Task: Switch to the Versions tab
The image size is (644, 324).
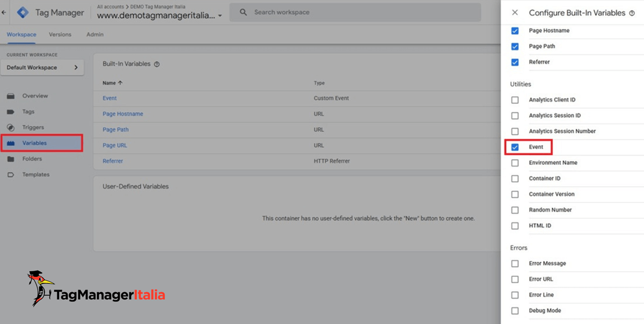Action: pyautogui.click(x=60, y=34)
